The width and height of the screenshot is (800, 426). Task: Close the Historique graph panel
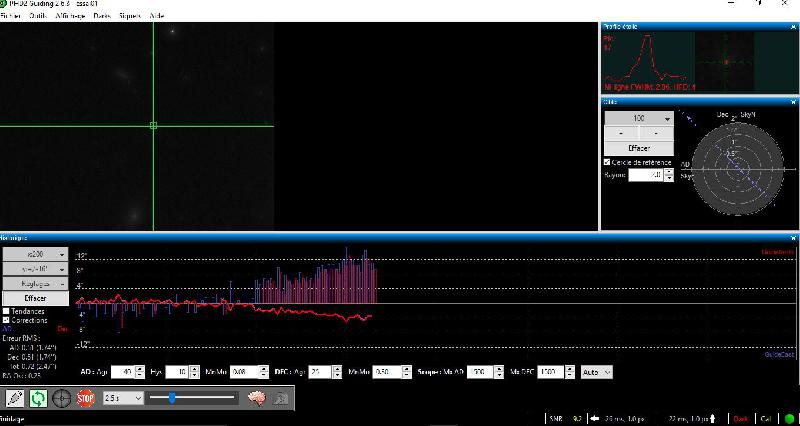click(793, 238)
